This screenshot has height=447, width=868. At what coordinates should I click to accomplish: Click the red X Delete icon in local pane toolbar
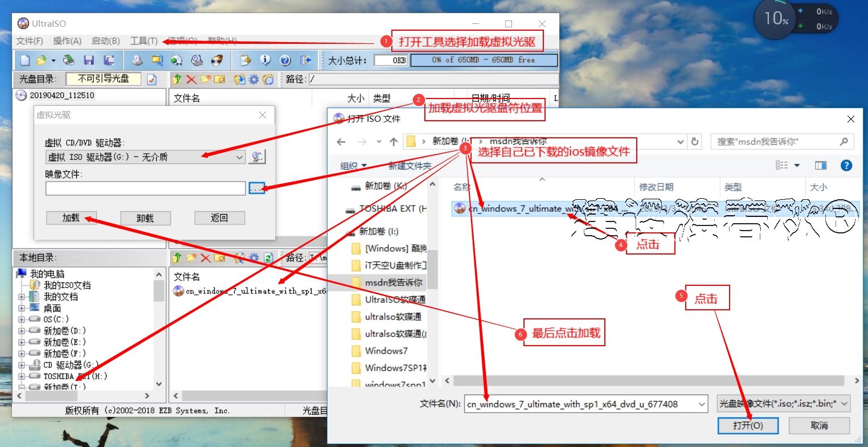pyautogui.click(x=206, y=258)
